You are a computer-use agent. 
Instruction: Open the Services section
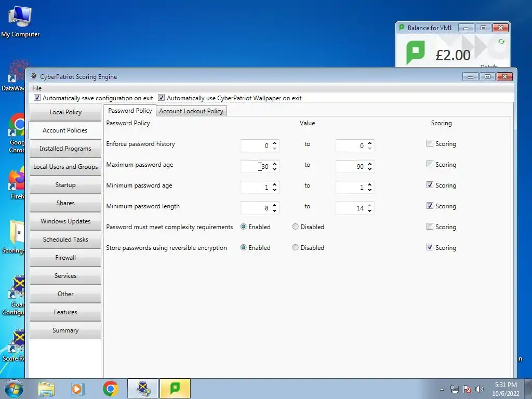65,275
